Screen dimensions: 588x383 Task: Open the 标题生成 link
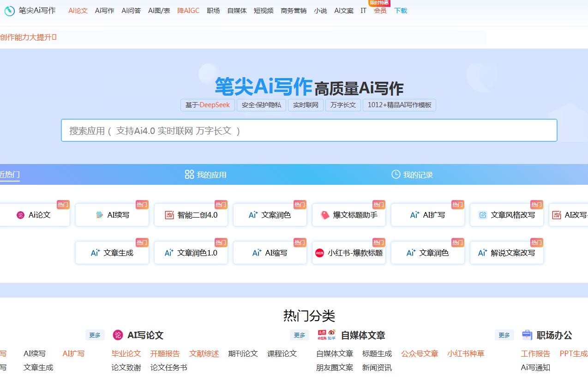click(x=377, y=353)
